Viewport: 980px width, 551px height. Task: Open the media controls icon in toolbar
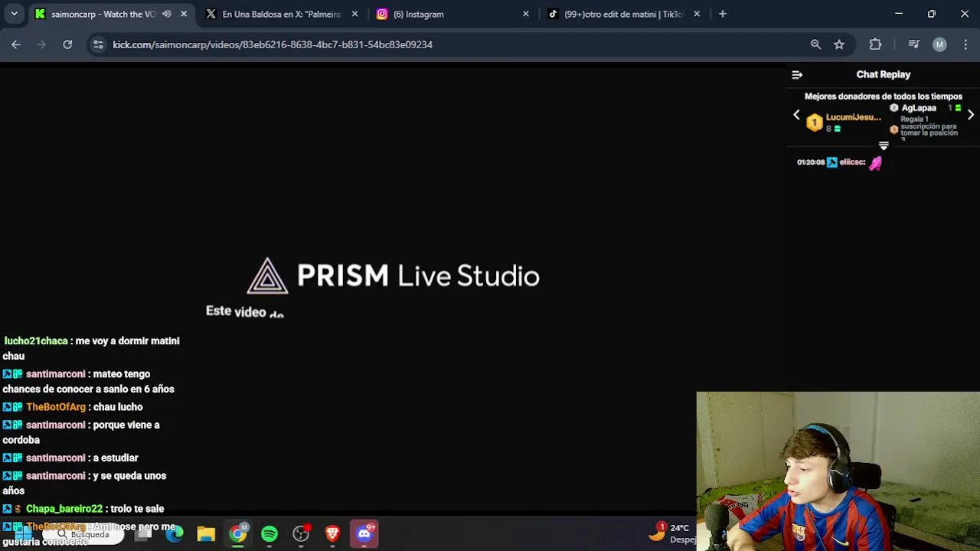913,44
